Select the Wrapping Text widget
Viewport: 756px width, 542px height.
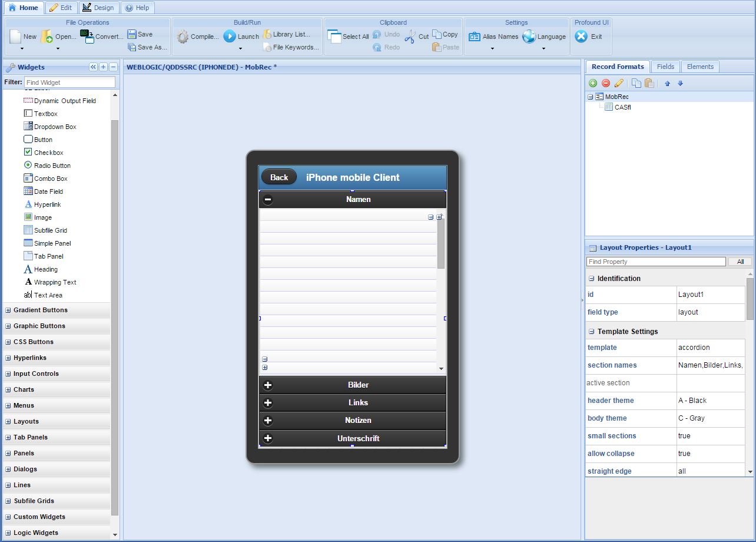pos(50,282)
